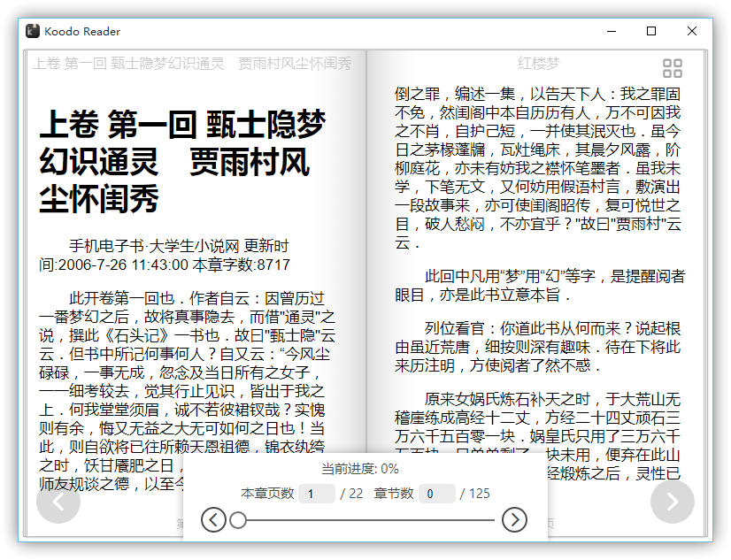
Task: Click the Koodo Reader app icon
Action: pos(33,31)
